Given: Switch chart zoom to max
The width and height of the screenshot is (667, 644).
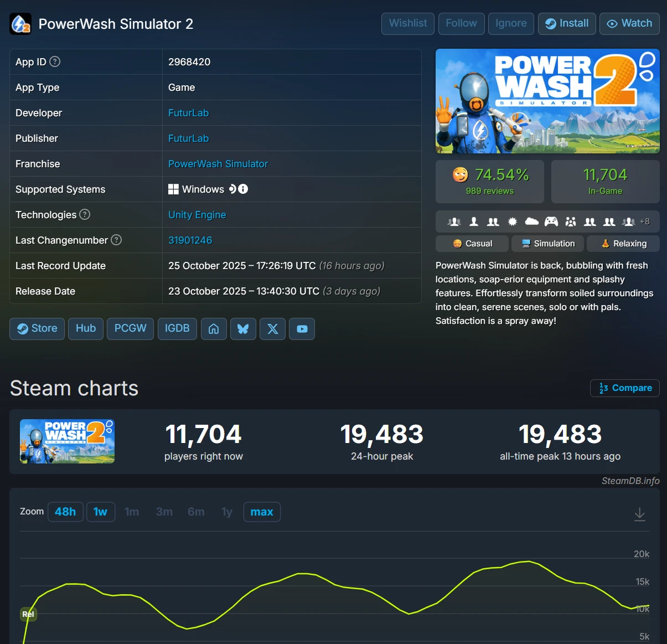Looking at the screenshot, I should pyautogui.click(x=262, y=512).
